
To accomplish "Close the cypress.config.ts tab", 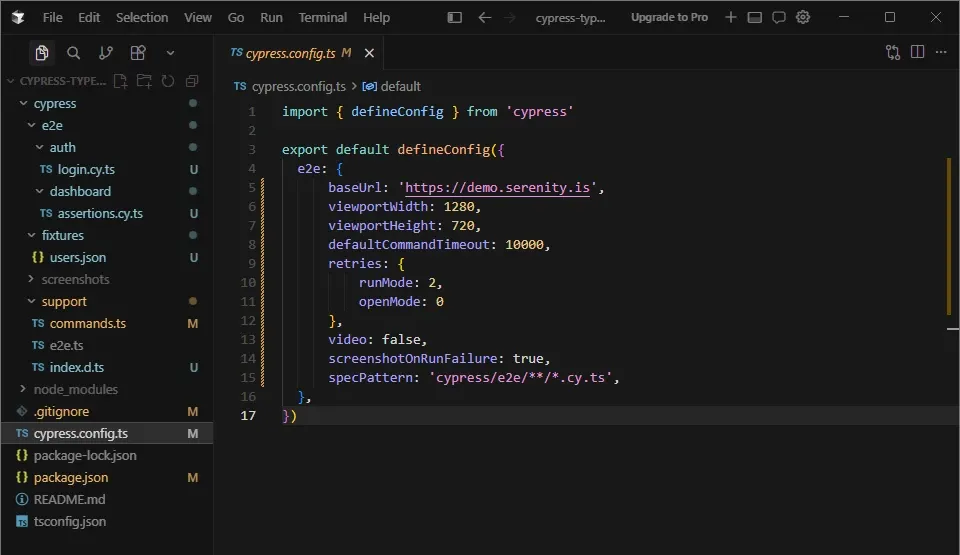I will coord(369,53).
